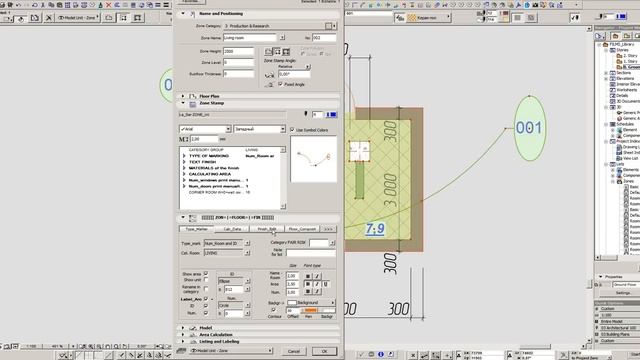Switch to the Floor_Composit tab
This screenshot has width=640, height=360.
point(302,229)
